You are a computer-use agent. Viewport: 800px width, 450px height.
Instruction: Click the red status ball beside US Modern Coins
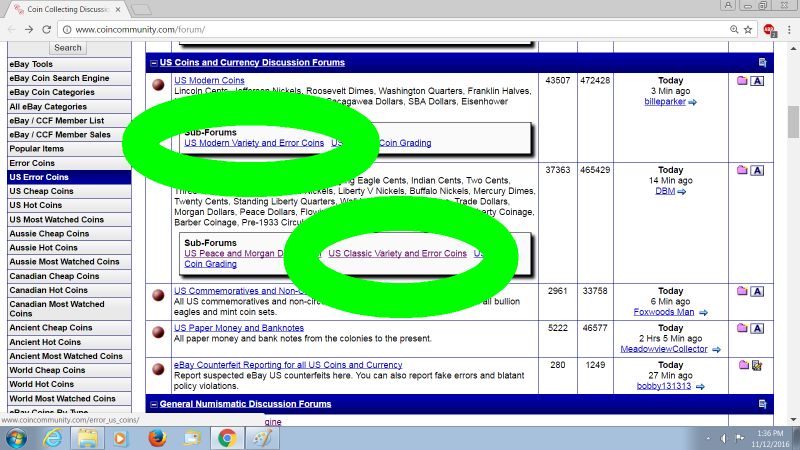[158, 85]
